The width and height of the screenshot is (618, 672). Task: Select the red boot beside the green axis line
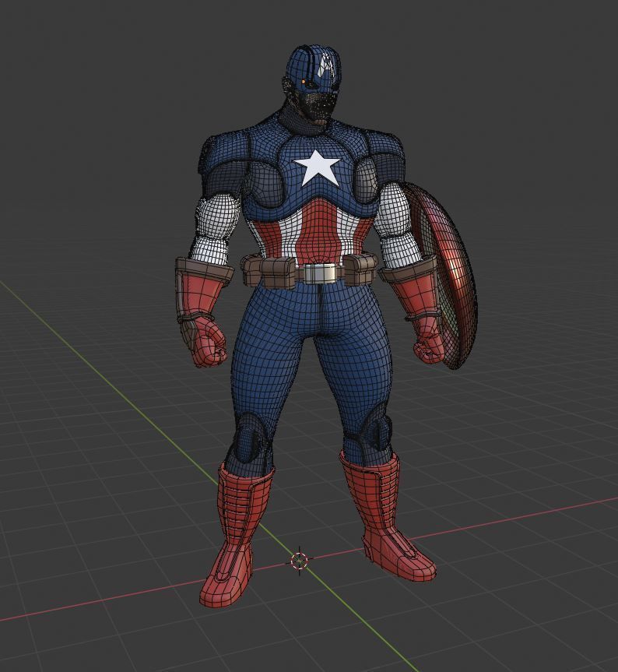tap(237, 533)
